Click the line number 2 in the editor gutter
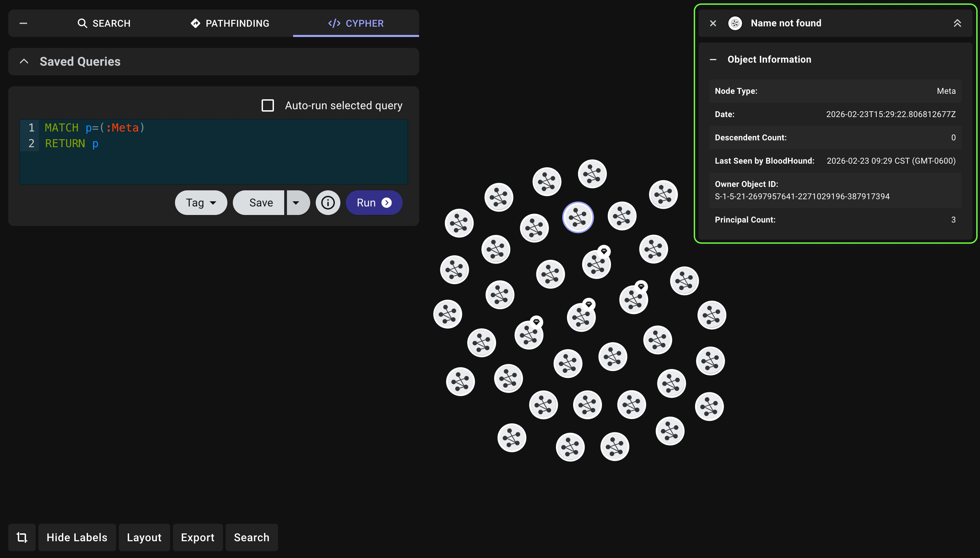 [x=32, y=143]
